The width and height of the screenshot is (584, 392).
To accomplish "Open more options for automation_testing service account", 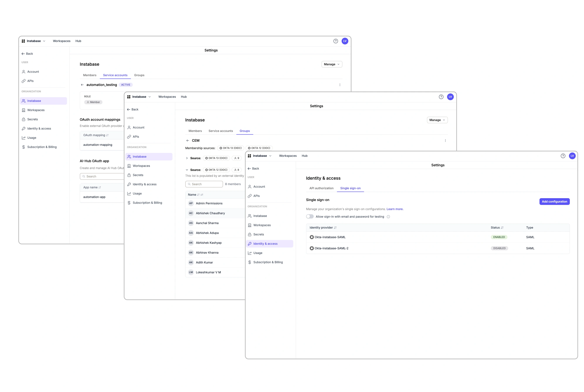I will 340,85.
